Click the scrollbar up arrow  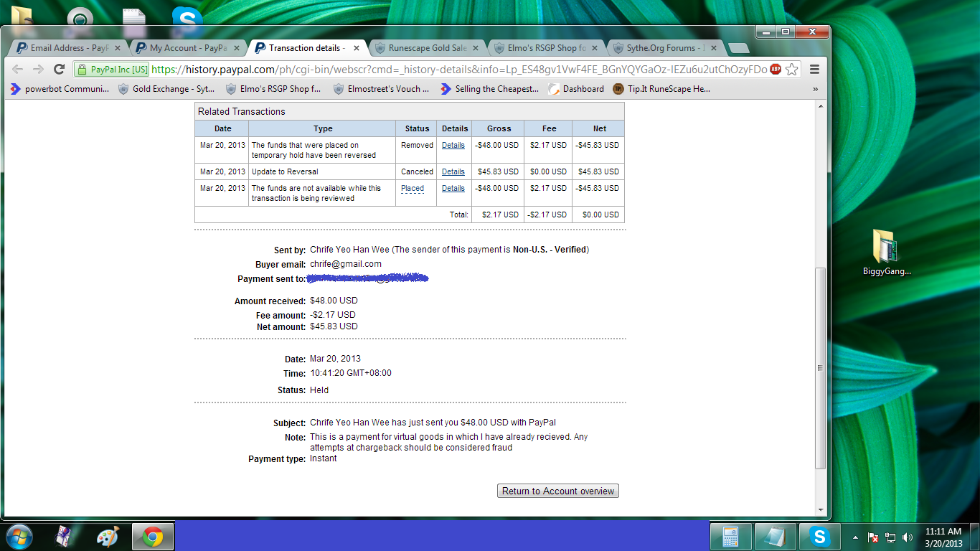821,105
